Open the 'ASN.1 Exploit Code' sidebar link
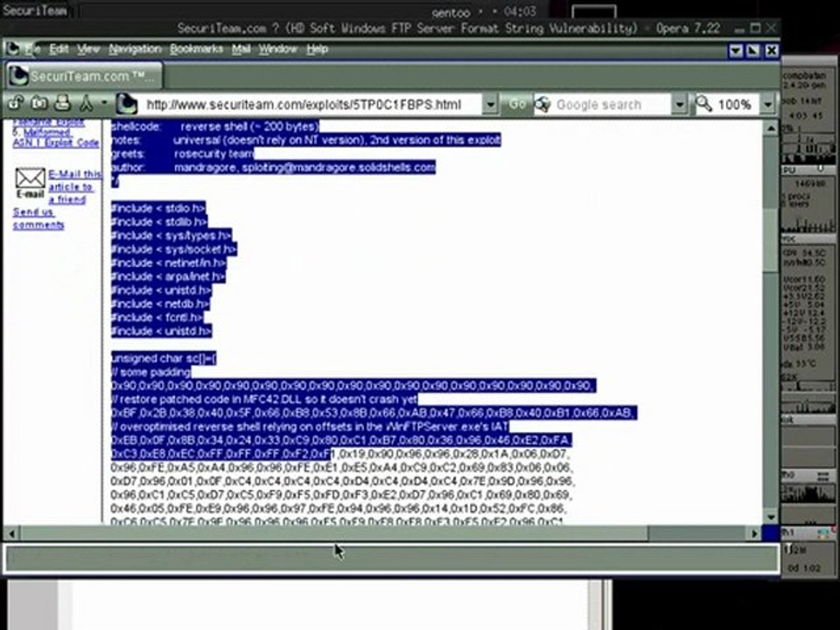 click(56, 143)
